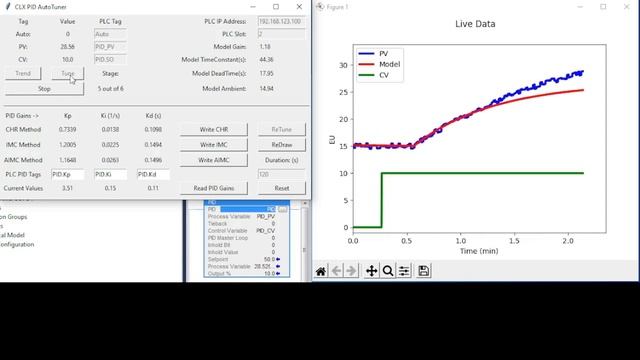Click the PID_PV PLC Tag input field
This screenshot has width=640, height=360.
coord(110,47)
